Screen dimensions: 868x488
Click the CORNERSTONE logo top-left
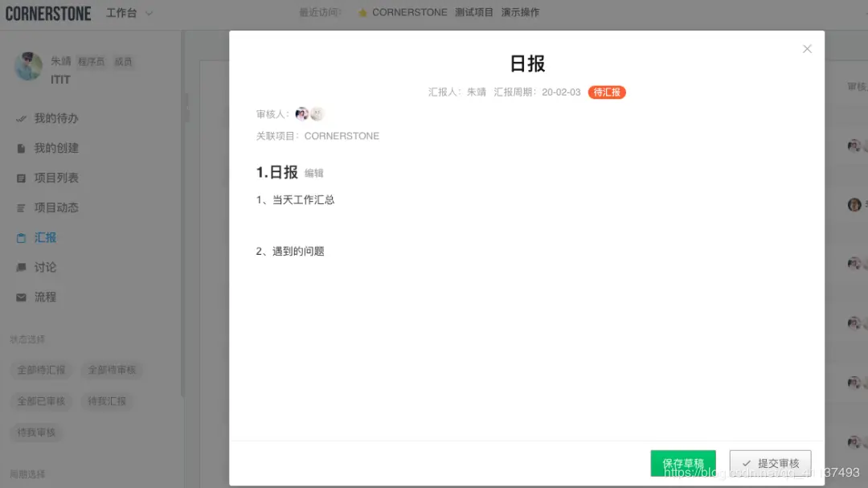48,12
